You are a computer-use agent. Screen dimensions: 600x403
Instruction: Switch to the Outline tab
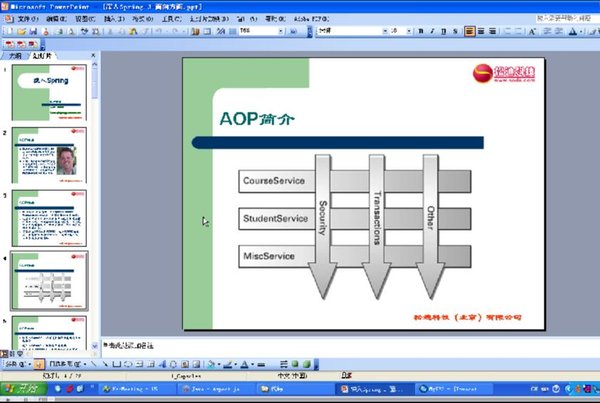point(15,56)
